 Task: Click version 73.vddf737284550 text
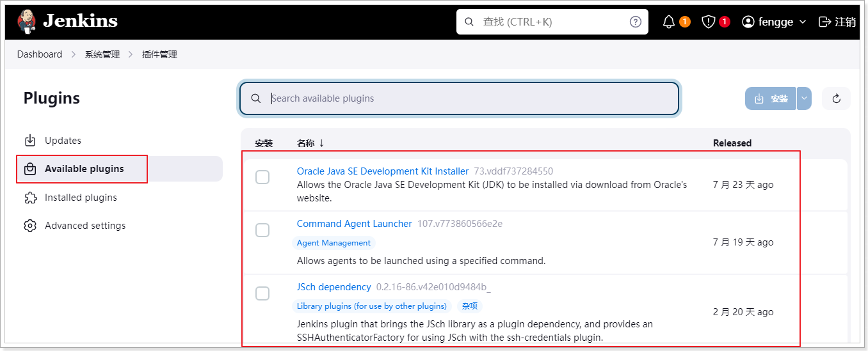pos(513,171)
